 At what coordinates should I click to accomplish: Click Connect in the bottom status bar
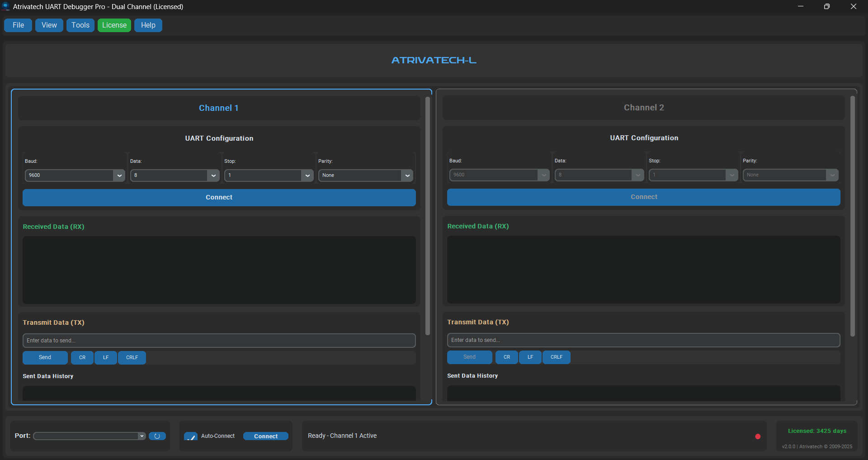(265, 436)
